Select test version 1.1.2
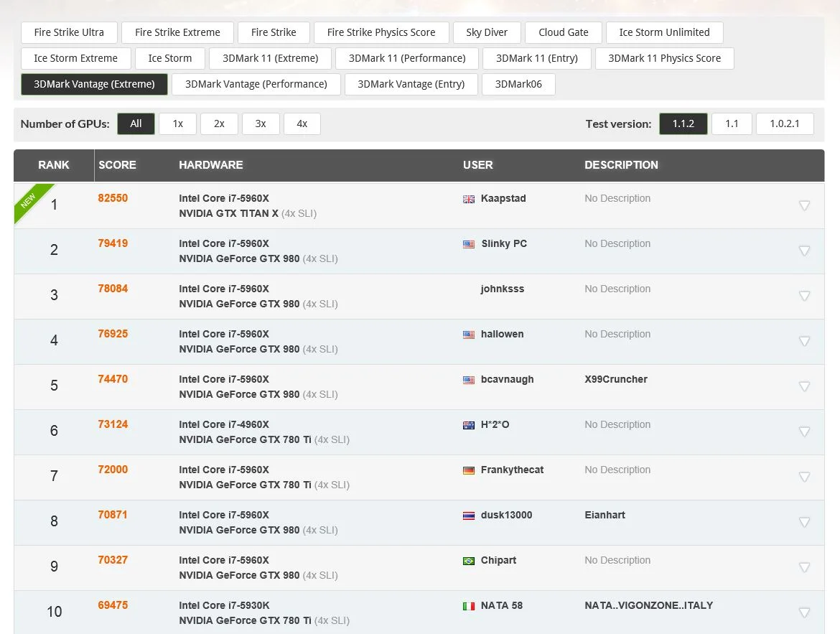 [x=683, y=123]
